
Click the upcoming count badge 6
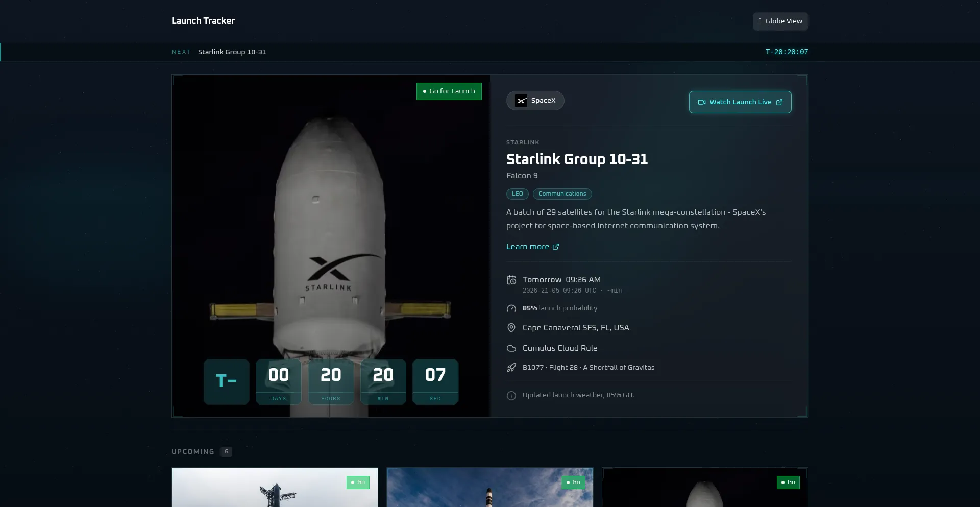[227, 452]
